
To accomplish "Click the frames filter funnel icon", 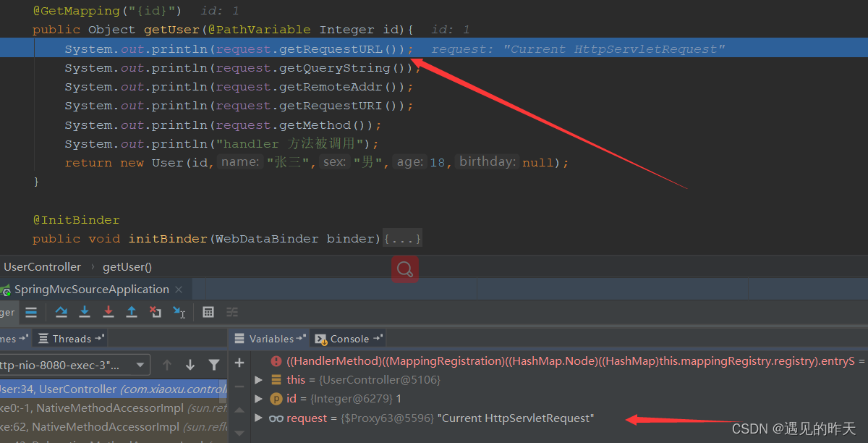I will point(214,365).
